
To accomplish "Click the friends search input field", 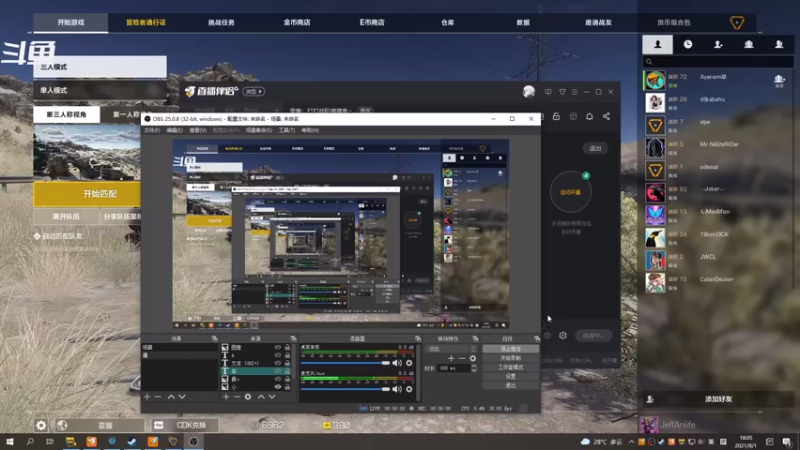I will tap(718, 62).
